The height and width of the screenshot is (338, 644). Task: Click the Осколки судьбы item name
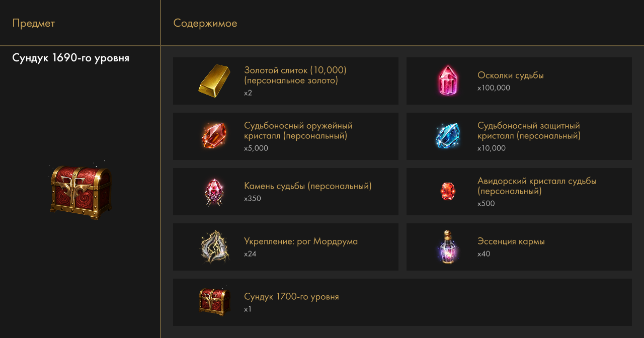coord(511,75)
